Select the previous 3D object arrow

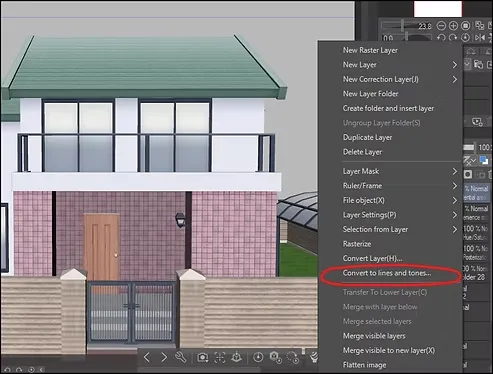pyautogui.click(x=147, y=357)
